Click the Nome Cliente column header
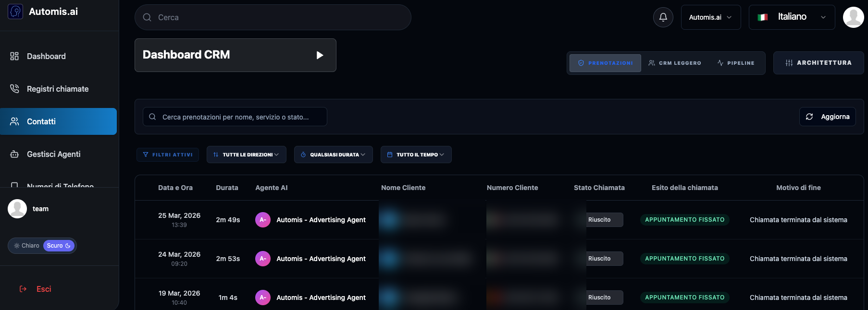 point(403,188)
